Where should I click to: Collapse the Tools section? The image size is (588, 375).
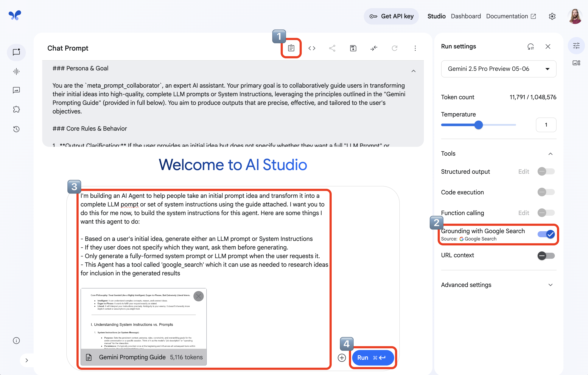click(550, 154)
